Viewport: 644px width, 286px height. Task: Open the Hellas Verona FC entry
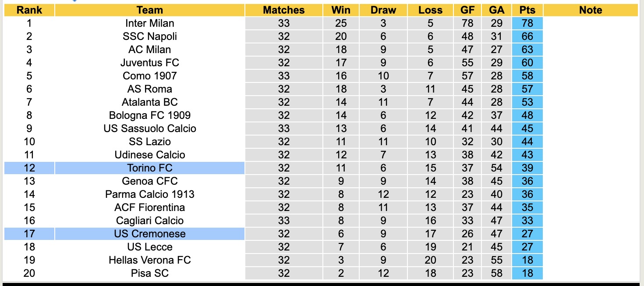click(x=150, y=260)
